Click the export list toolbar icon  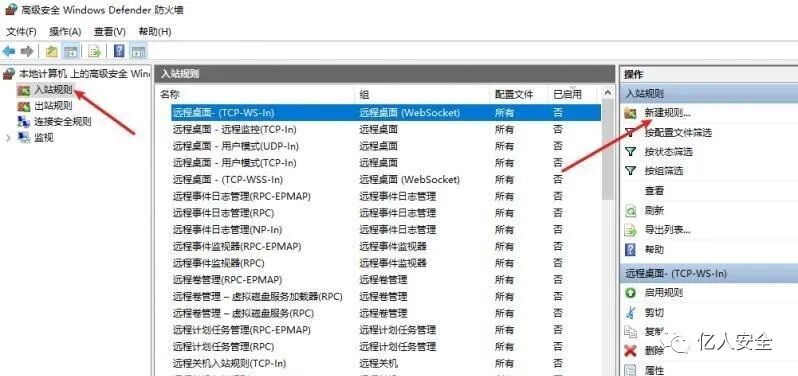coord(95,51)
